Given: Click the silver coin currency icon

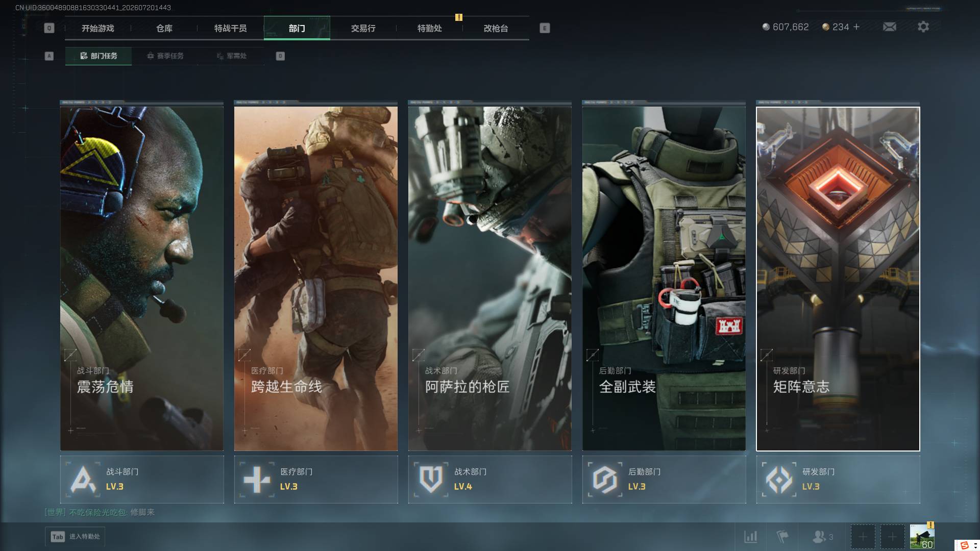Looking at the screenshot, I should [x=766, y=27].
